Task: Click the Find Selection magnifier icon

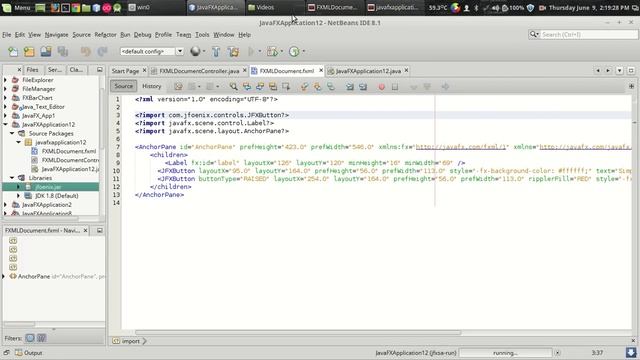Action: click(x=233, y=87)
